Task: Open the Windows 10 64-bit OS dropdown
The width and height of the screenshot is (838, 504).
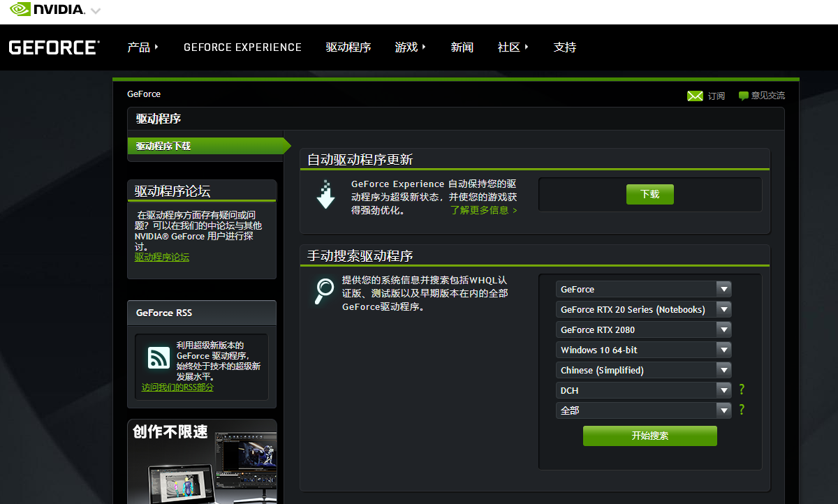Action: pyautogui.click(x=644, y=350)
